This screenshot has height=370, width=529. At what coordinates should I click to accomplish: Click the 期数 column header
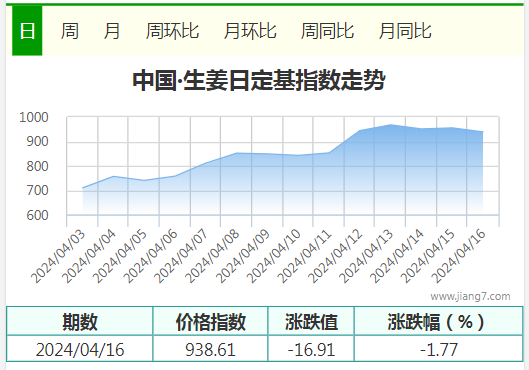click(80, 322)
